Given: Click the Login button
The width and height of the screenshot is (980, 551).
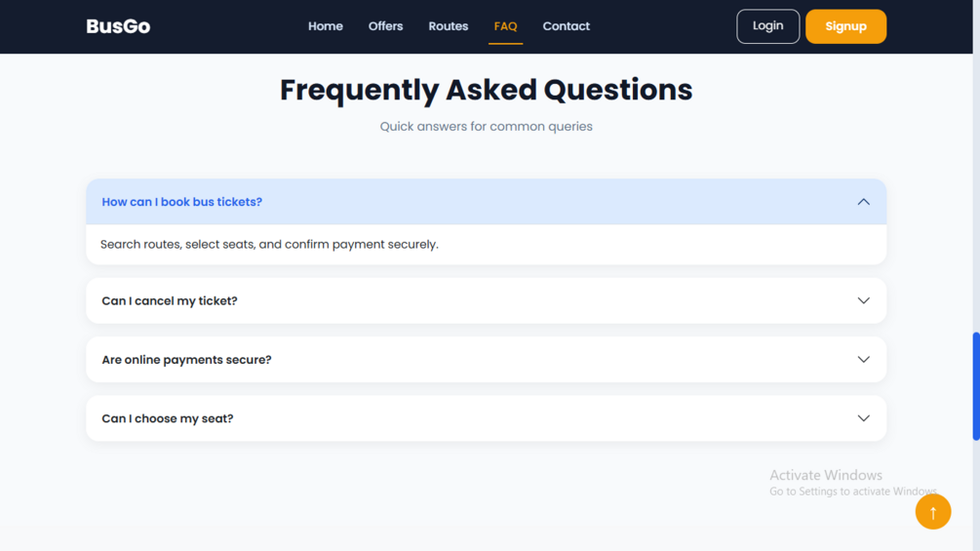Looking at the screenshot, I should pyautogui.click(x=767, y=26).
